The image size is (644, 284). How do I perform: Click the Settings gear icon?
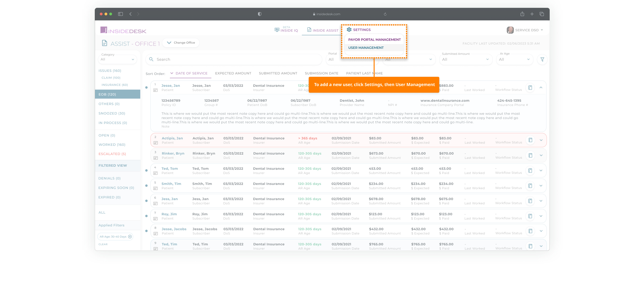[349, 30]
